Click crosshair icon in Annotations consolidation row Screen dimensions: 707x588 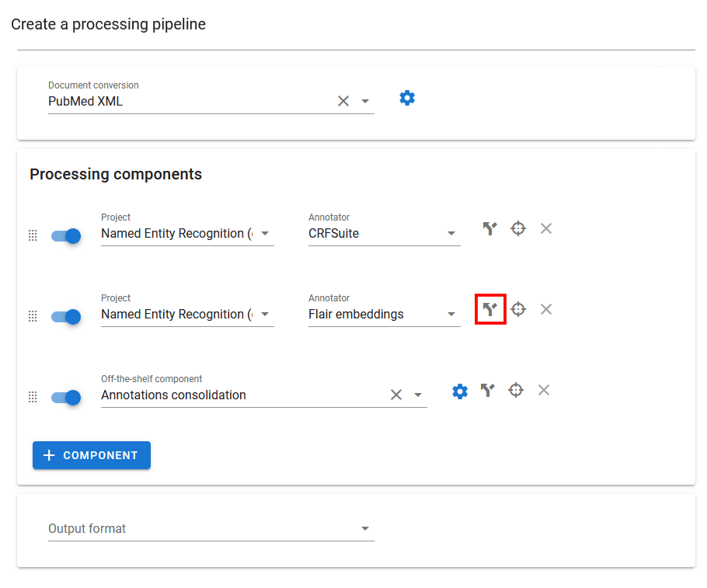click(516, 390)
